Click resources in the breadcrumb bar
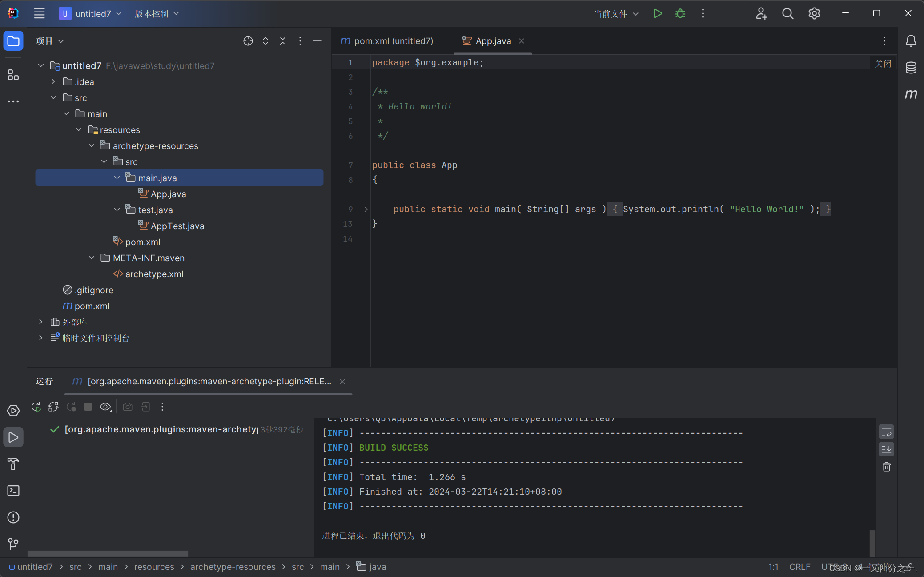924x577 pixels. click(x=154, y=567)
